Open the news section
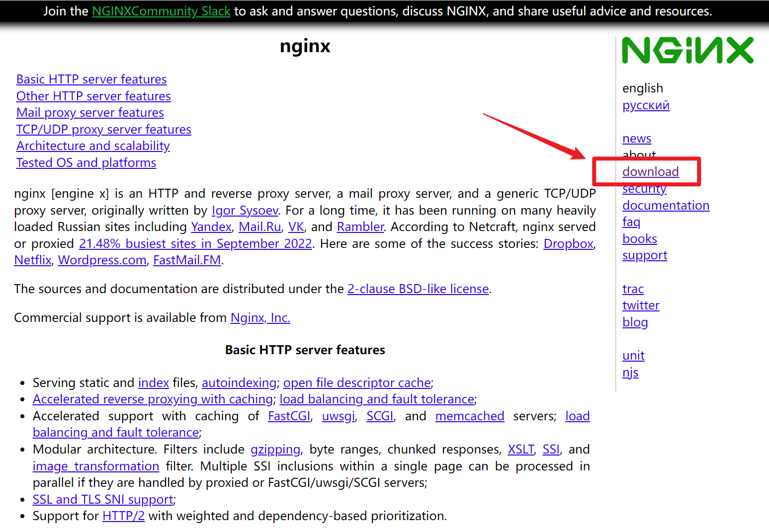 pyautogui.click(x=636, y=138)
